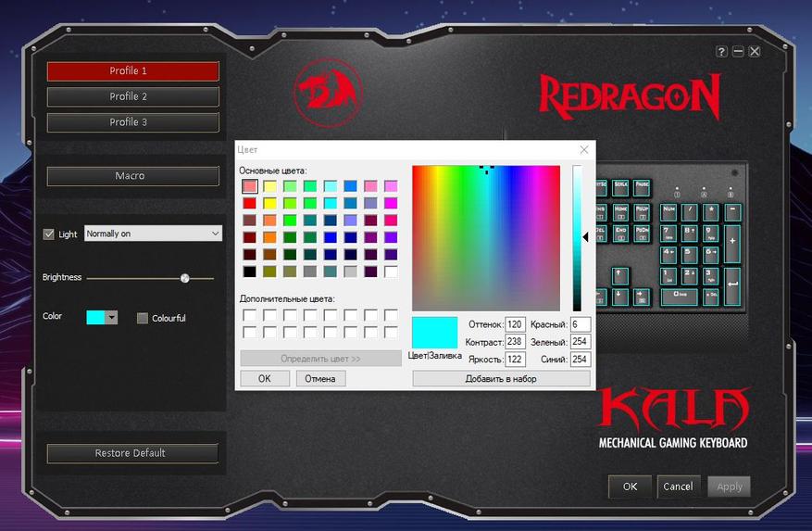Click the Apply button
The image size is (812, 531).
(x=730, y=487)
